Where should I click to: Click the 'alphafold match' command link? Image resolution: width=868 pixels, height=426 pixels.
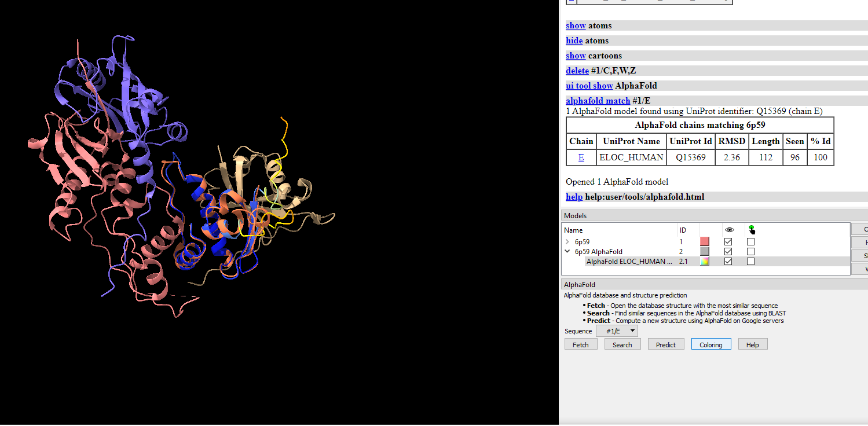click(x=598, y=101)
